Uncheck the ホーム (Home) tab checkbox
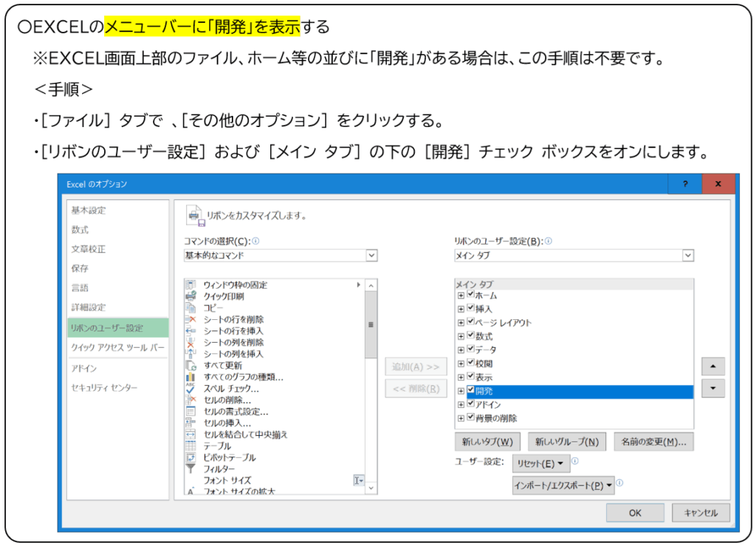756x546 pixels. (470, 295)
